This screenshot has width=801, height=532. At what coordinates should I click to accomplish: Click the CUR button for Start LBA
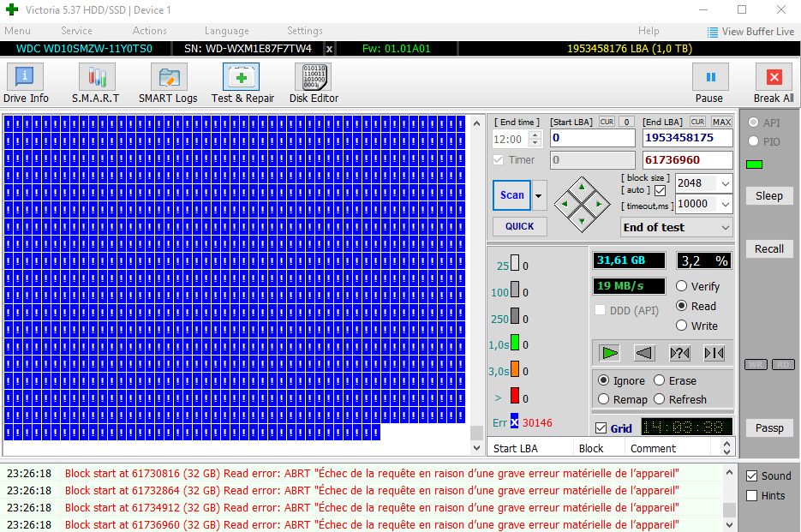coord(607,122)
